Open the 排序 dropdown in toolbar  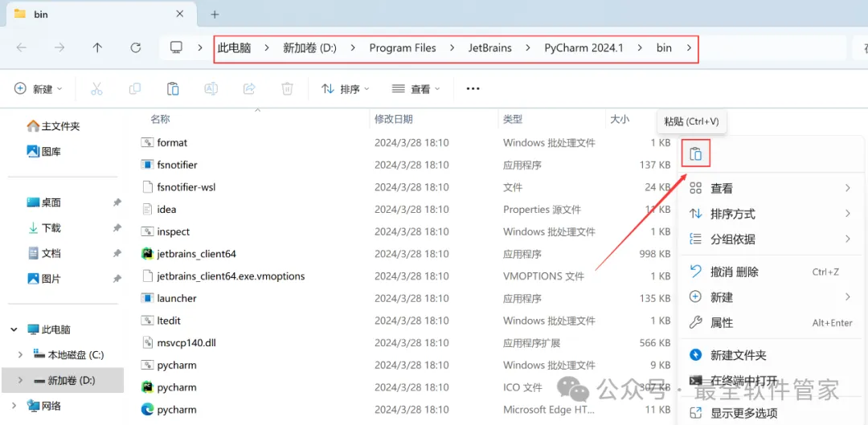[346, 88]
